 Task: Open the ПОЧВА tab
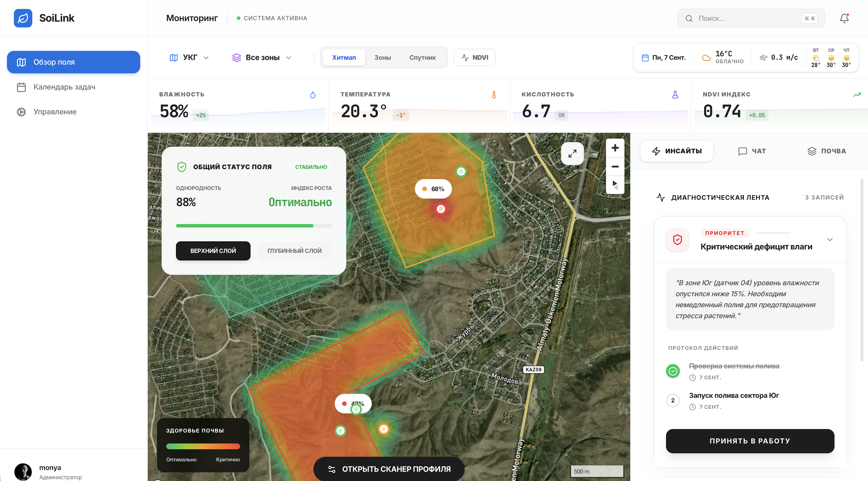pyautogui.click(x=826, y=151)
